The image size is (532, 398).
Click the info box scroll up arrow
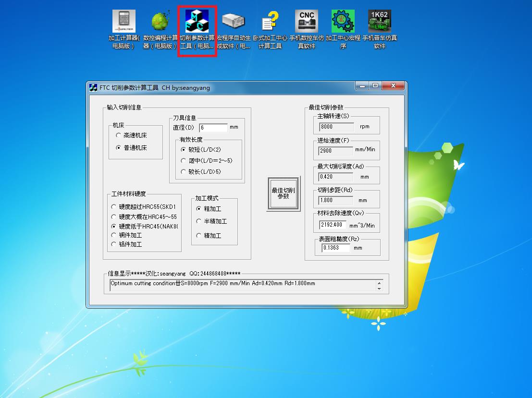pyautogui.click(x=379, y=283)
